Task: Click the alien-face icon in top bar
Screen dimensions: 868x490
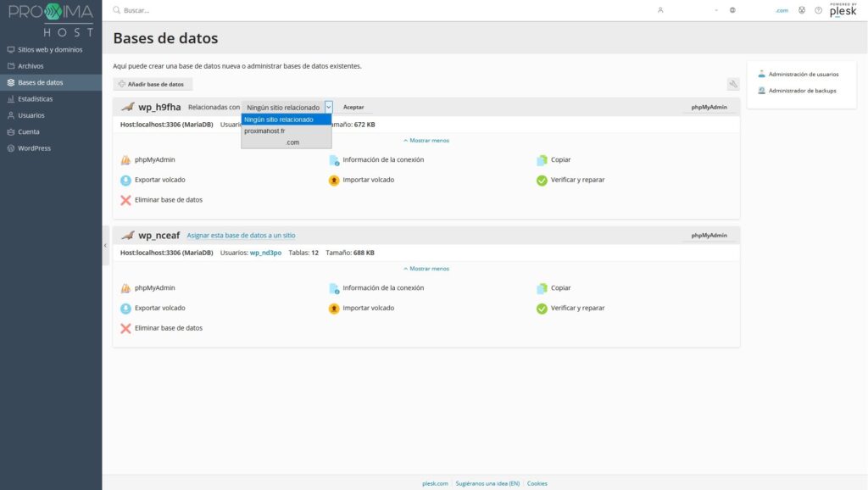Action: (x=802, y=10)
